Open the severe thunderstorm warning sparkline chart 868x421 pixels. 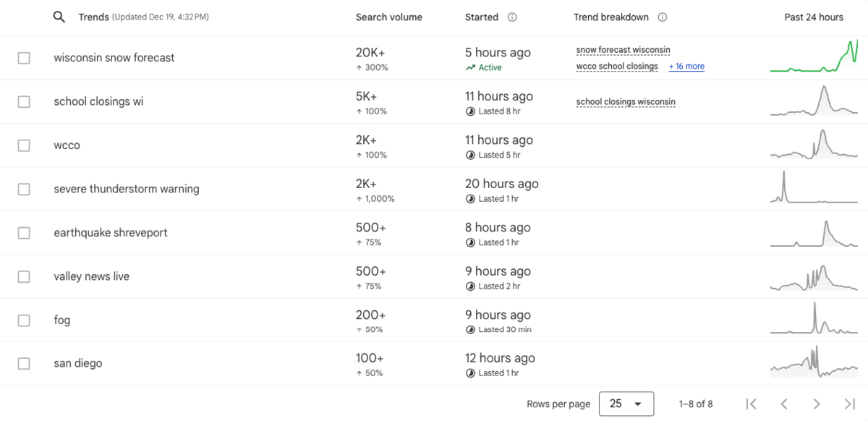pos(814,188)
